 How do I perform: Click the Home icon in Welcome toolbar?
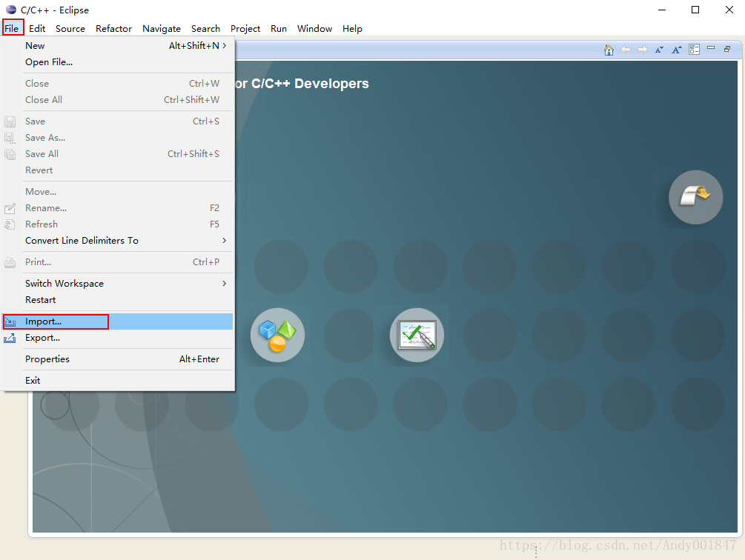609,50
